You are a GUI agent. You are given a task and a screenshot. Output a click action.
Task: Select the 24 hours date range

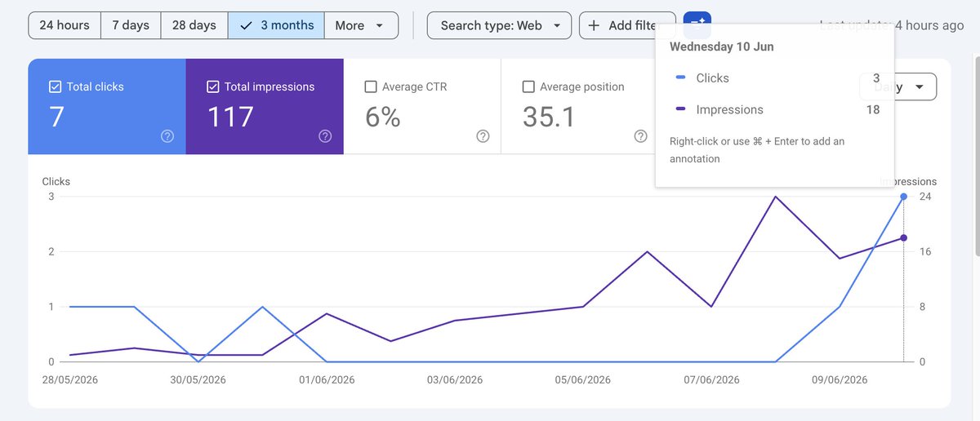(x=65, y=25)
